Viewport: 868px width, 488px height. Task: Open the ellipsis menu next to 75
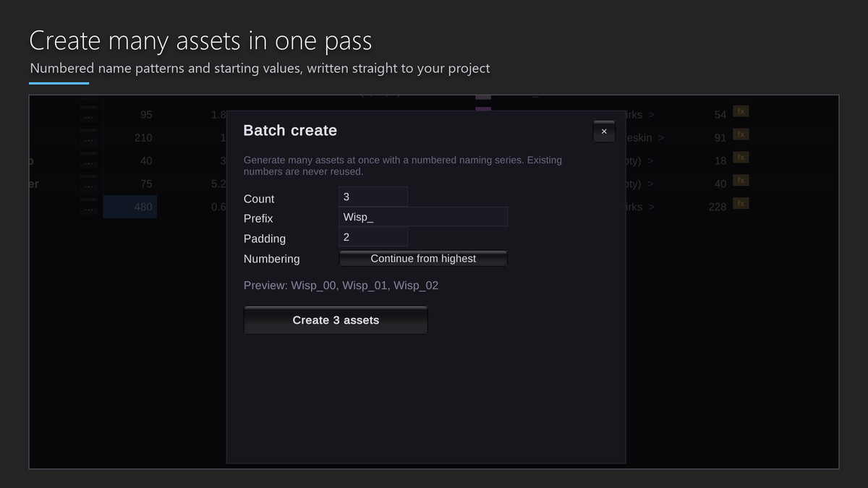(x=88, y=186)
